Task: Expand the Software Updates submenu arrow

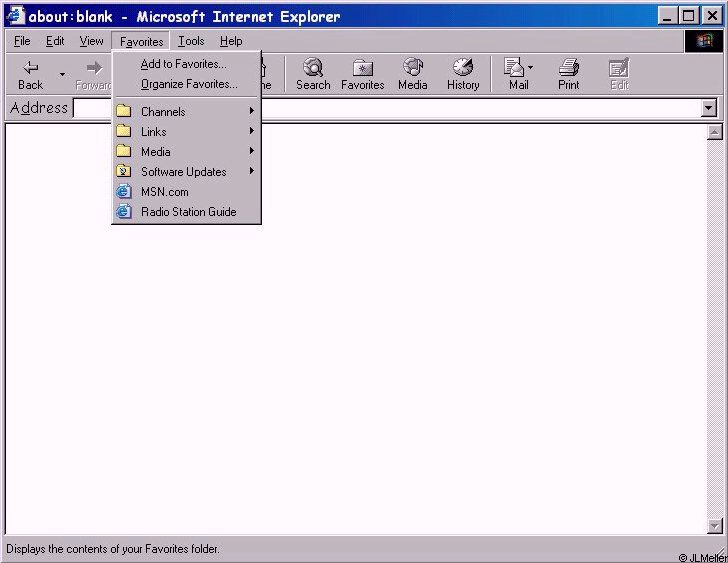Action: (251, 171)
